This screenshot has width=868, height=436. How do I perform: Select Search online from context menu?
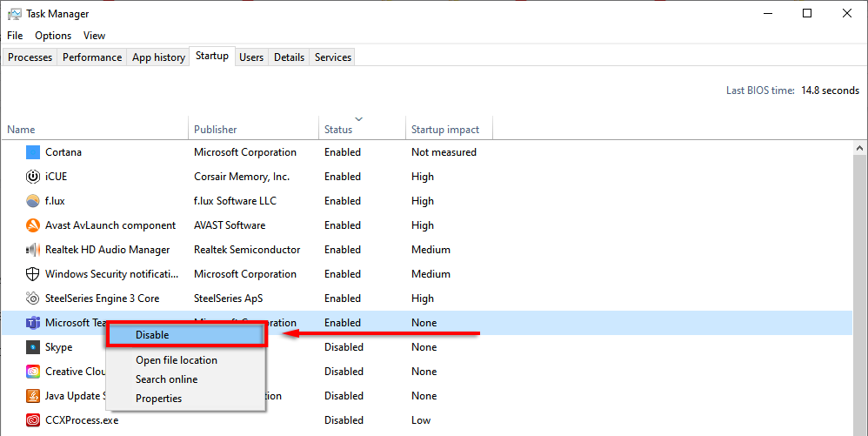click(166, 379)
